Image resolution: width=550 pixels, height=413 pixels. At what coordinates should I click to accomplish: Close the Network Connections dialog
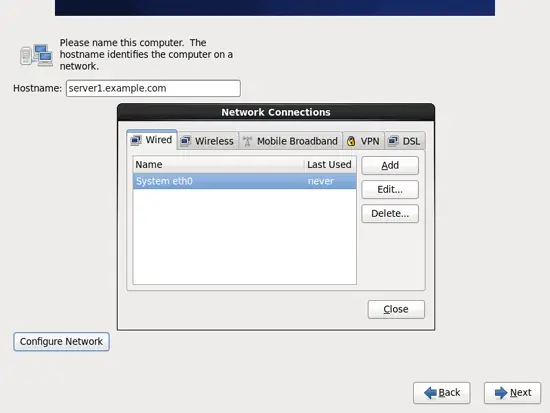[396, 309]
